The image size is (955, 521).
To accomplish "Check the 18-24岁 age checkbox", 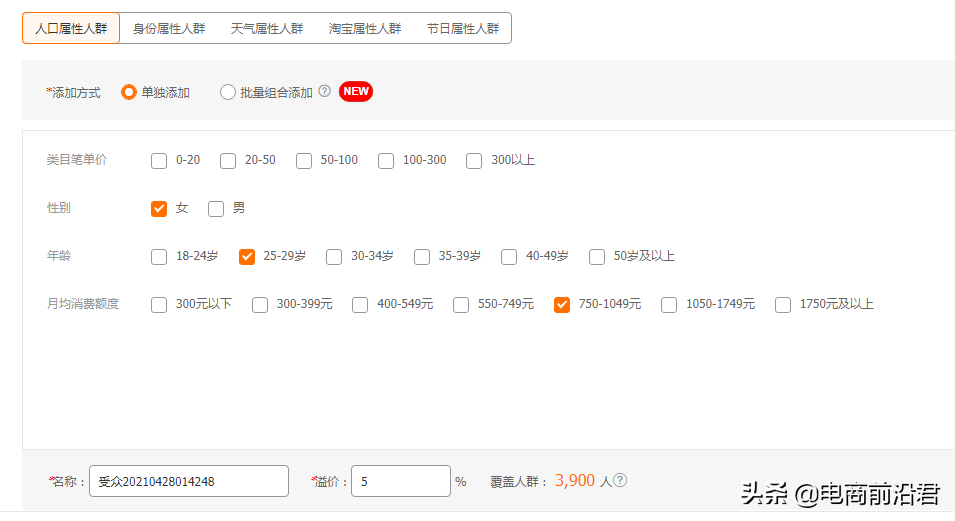I will click(x=159, y=257).
